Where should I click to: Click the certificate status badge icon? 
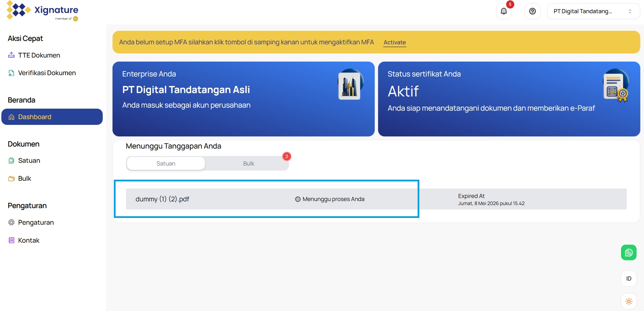click(616, 86)
